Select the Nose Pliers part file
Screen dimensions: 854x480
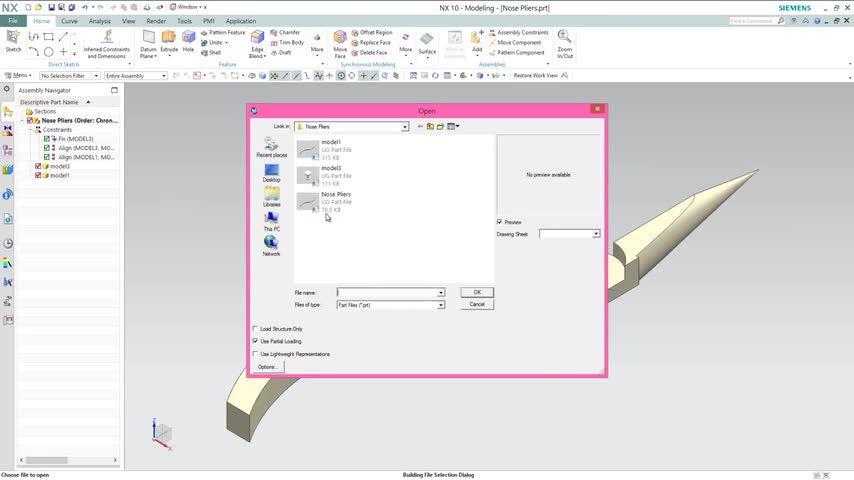click(325, 202)
